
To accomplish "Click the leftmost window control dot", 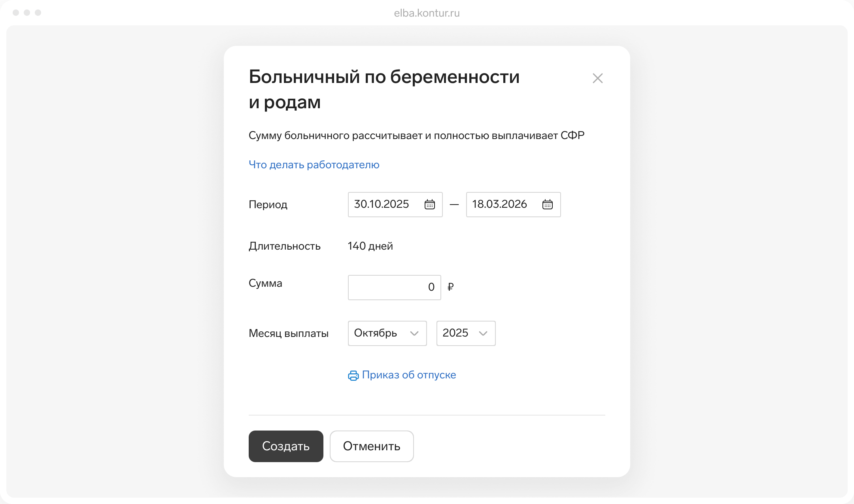I will [16, 13].
